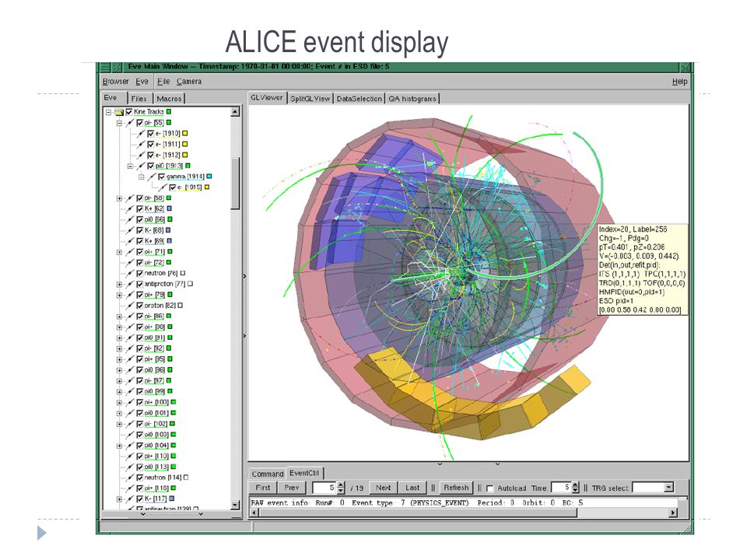Click the track icon beside pi0 [66]
747x560 pixels.
pyautogui.click(x=130, y=220)
